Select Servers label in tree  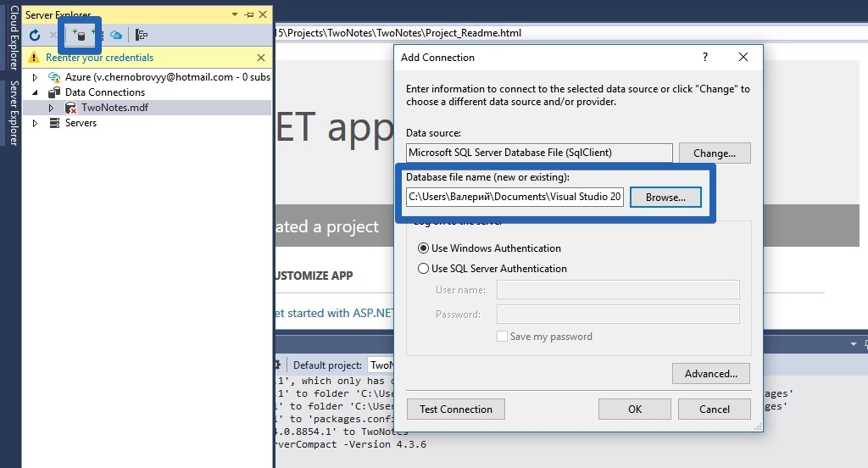(81, 123)
